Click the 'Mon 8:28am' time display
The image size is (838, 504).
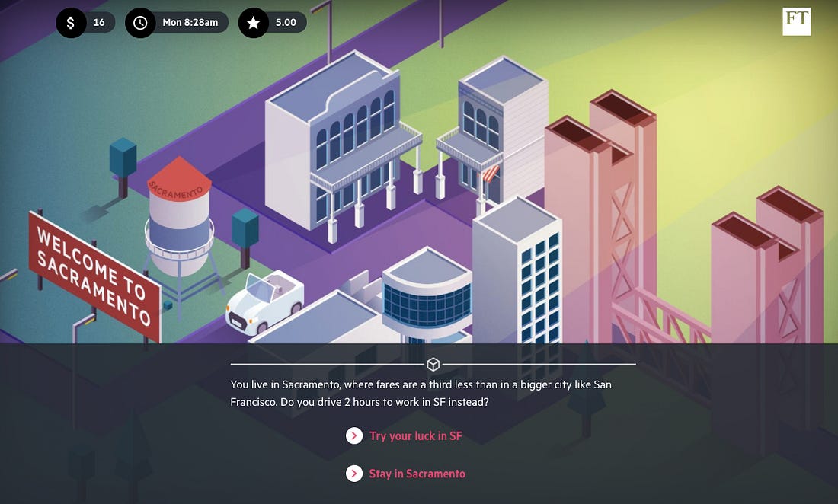coord(190,22)
